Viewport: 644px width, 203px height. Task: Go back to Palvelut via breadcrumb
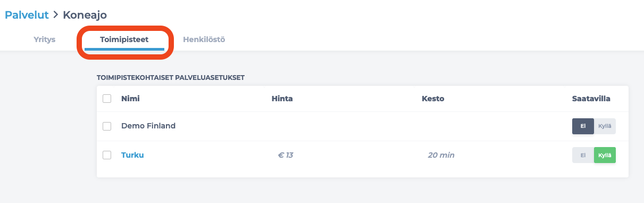click(x=27, y=15)
